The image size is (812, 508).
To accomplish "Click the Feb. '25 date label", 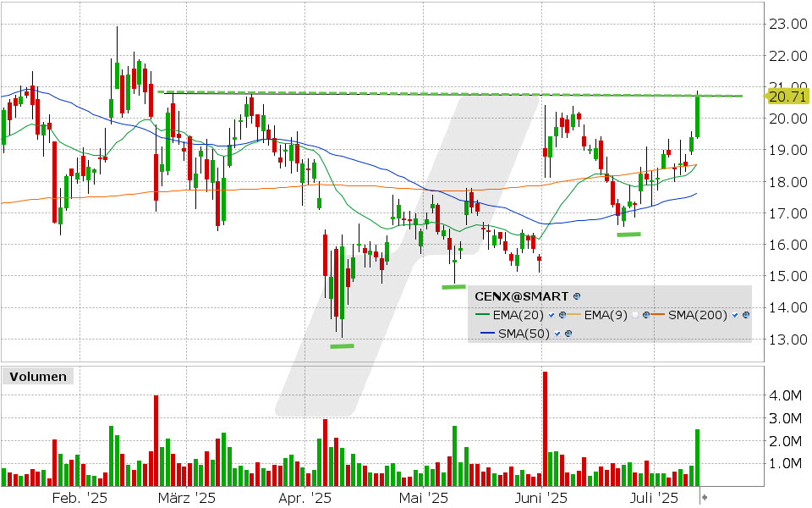I will tap(80, 498).
